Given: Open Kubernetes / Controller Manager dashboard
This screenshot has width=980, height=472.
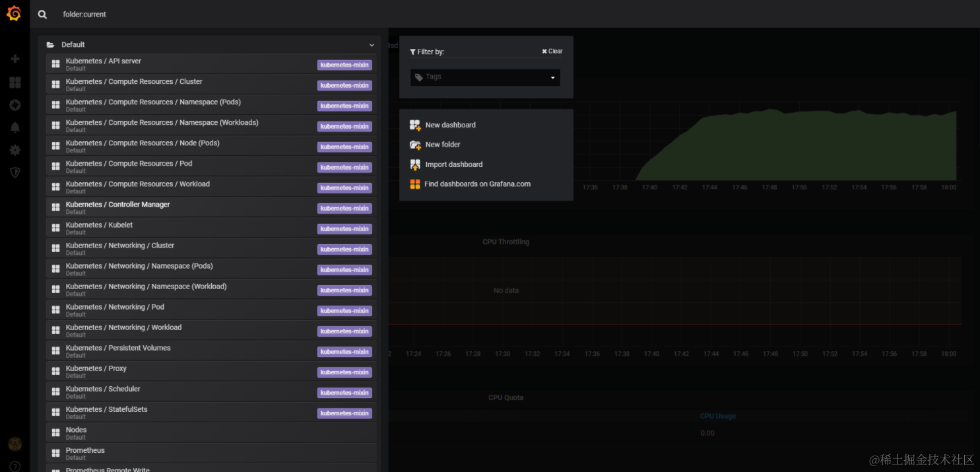Looking at the screenshot, I should tap(211, 207).
